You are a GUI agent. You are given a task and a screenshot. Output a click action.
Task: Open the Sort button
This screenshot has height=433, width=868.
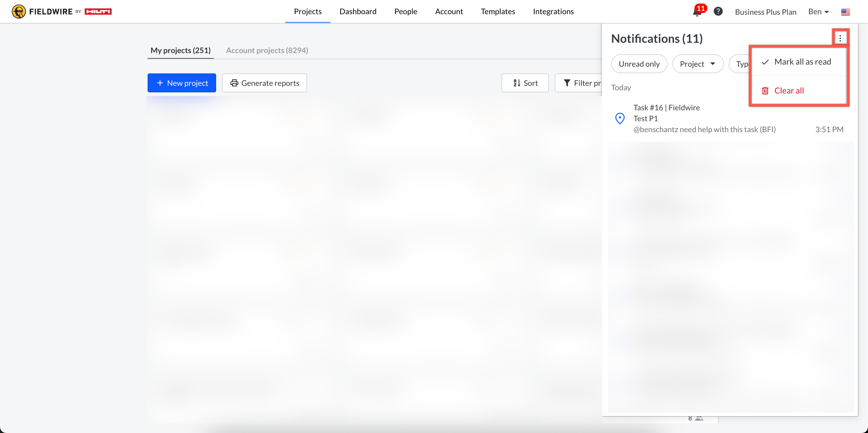point(525,83)
